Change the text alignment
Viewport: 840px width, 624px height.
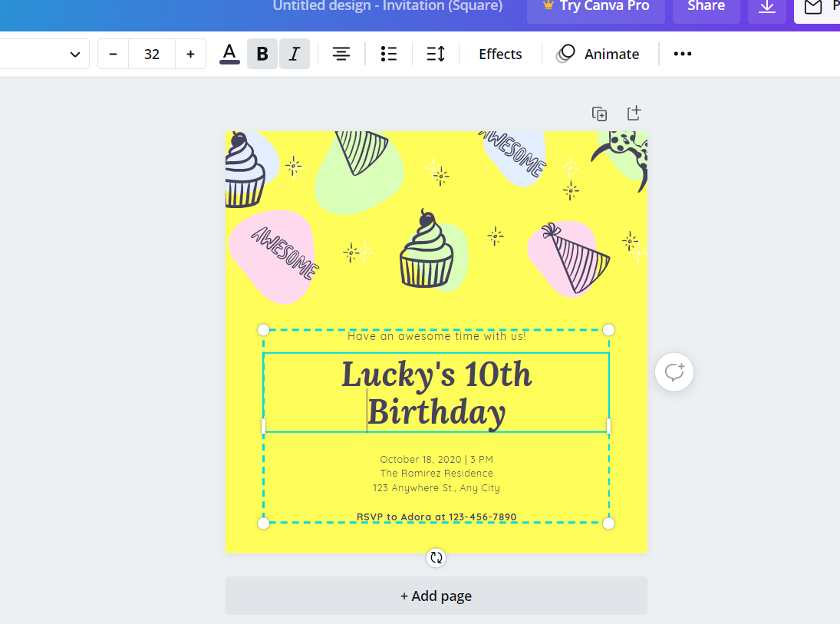(341, 54)
